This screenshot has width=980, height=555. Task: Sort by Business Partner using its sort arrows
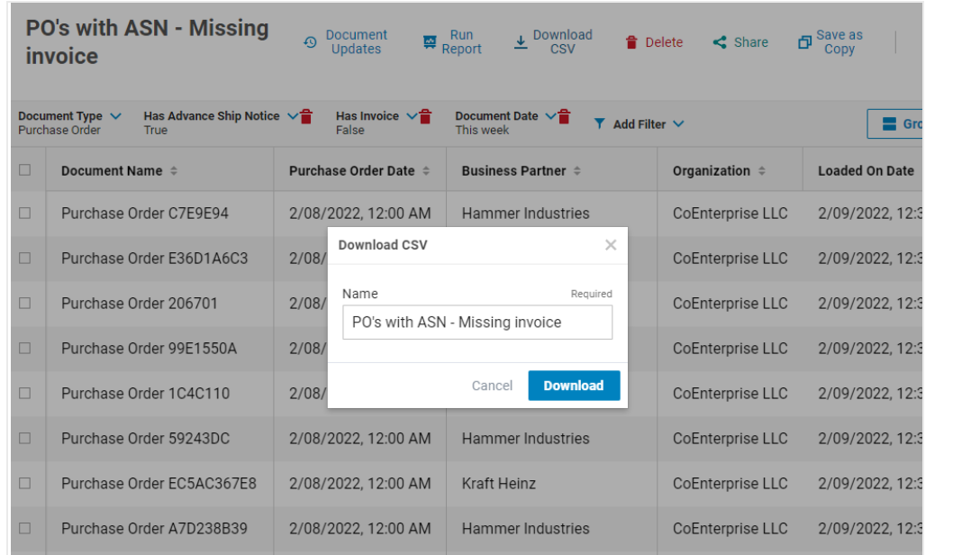pyautogui.click(x=576, y=170)
